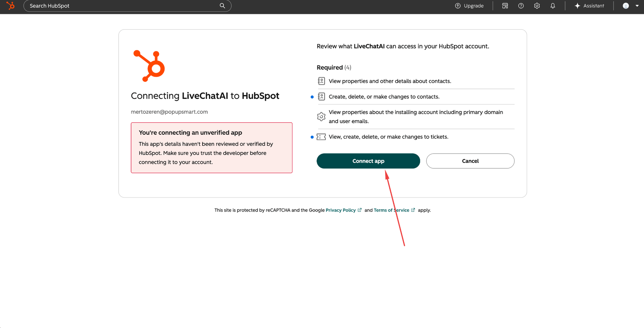This screenshot has width=644, height=328.
Task: Click "You're connecting an unverified app" heading
Action: tap(190, 132)
